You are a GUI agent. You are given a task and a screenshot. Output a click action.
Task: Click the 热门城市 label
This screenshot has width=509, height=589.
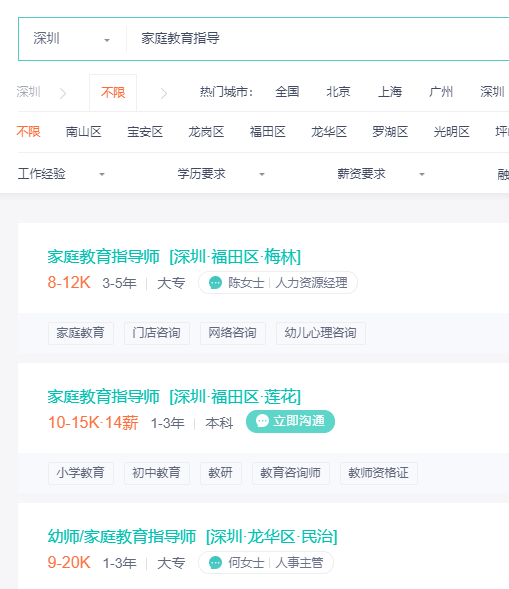[227, 92]
